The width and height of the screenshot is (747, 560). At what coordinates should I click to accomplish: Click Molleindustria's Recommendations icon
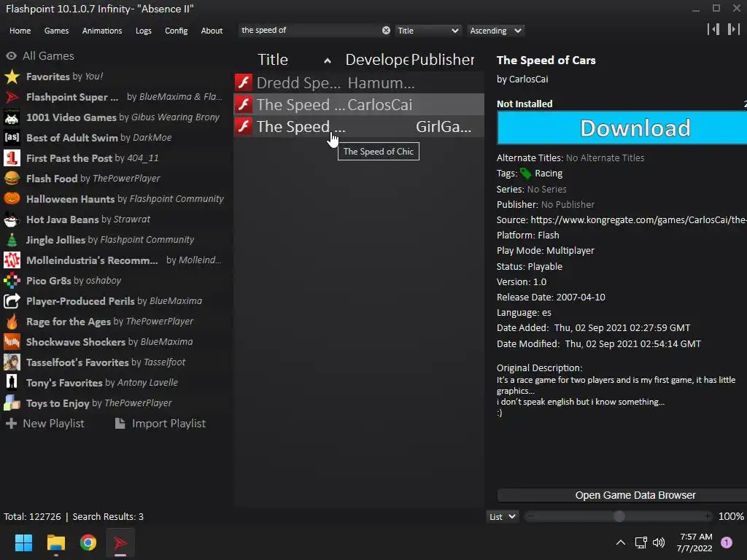(x=12, y=260)
